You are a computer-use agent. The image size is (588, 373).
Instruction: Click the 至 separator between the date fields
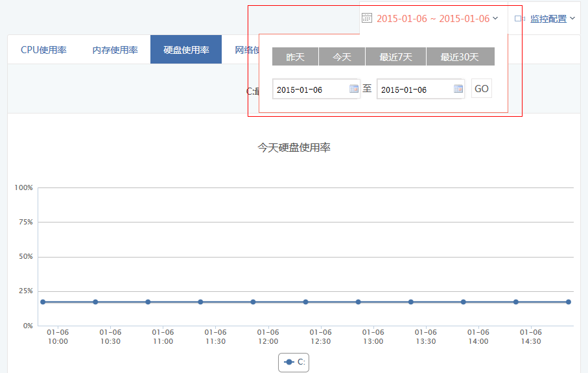367,89
